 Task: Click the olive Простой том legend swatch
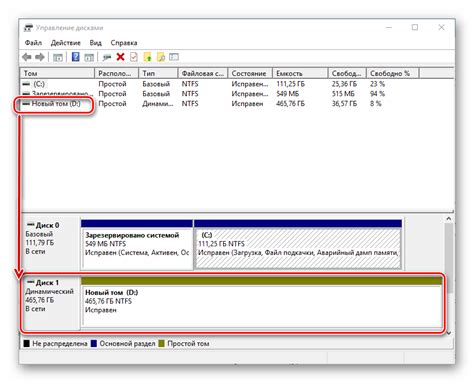pyautogui.click(x=162, y=343)
